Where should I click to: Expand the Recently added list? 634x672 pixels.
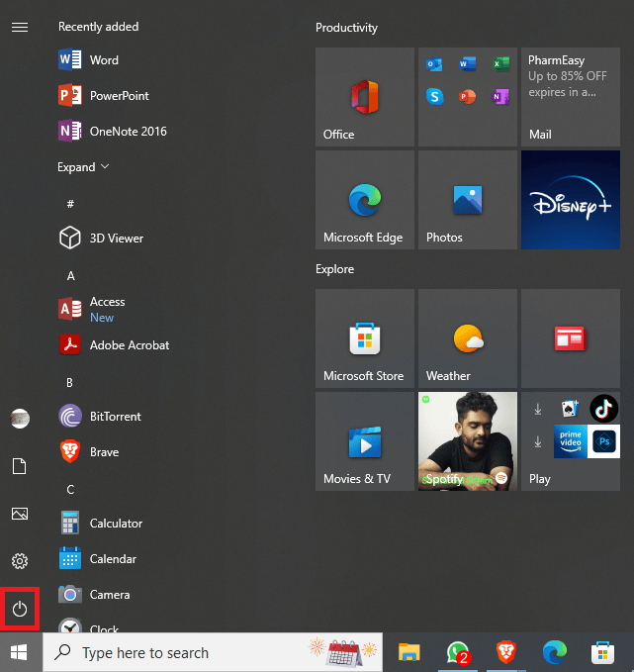[83, 166]
